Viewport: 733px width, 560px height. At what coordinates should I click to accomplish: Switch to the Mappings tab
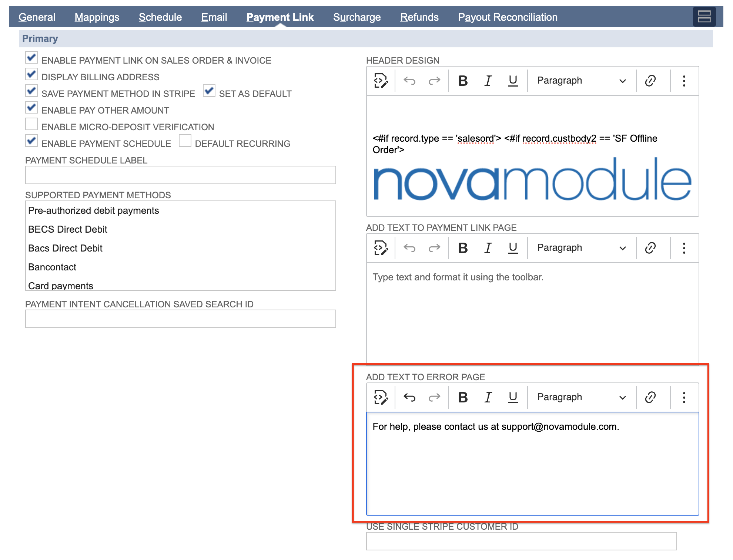click(x=97, y=17)
